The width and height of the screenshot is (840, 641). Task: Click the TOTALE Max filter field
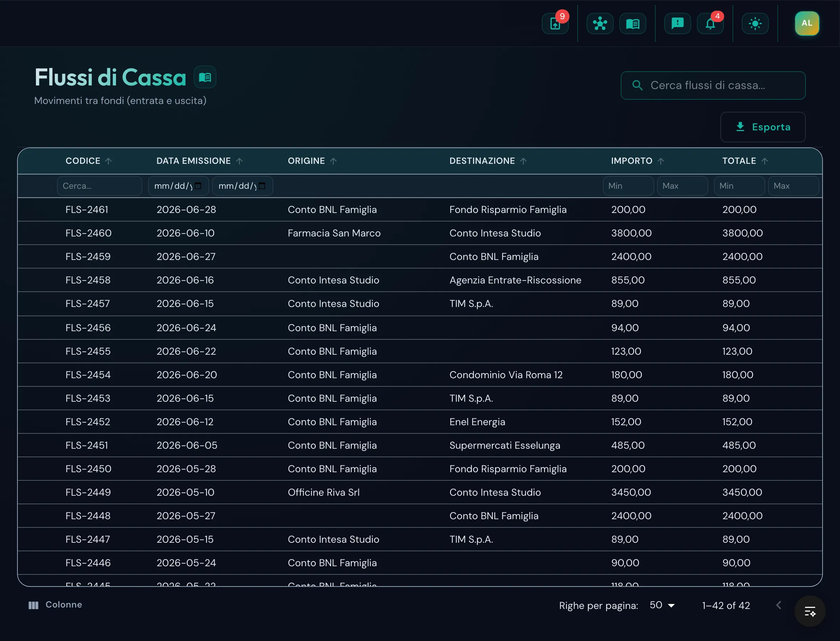point(793,186)
